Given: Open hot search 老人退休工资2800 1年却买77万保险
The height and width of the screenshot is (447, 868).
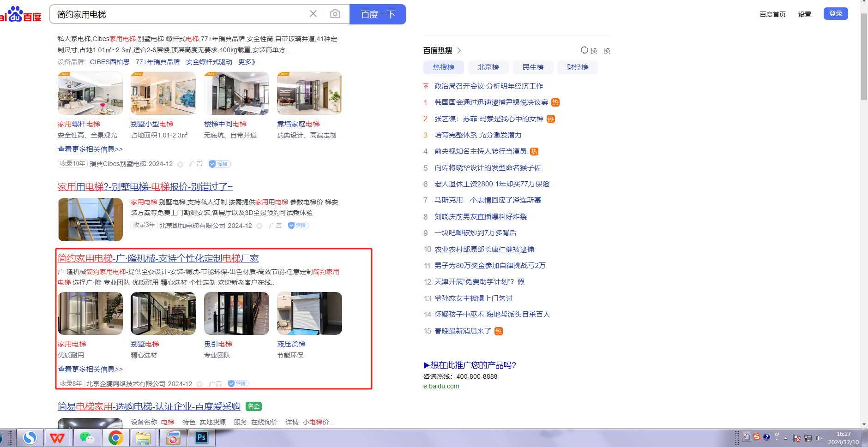Looking at the screenshot, I should coord(492,184).
